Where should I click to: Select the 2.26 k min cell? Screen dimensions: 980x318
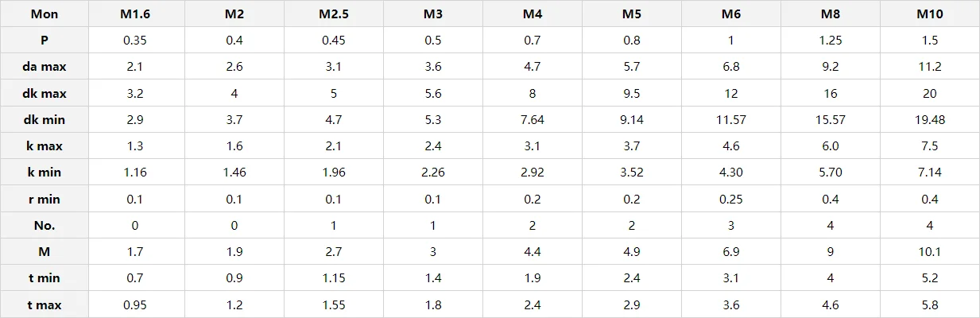coord(433,173)
